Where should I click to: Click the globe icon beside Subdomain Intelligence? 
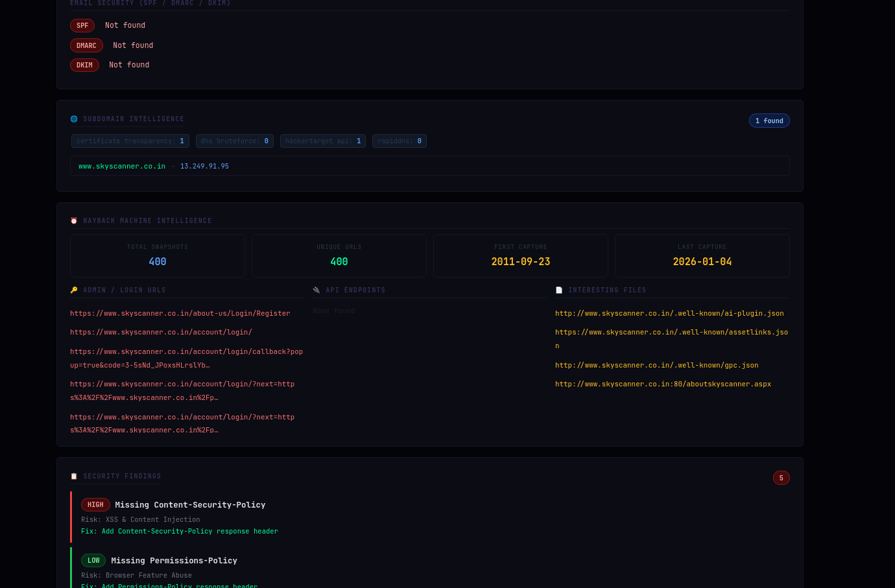74,119
